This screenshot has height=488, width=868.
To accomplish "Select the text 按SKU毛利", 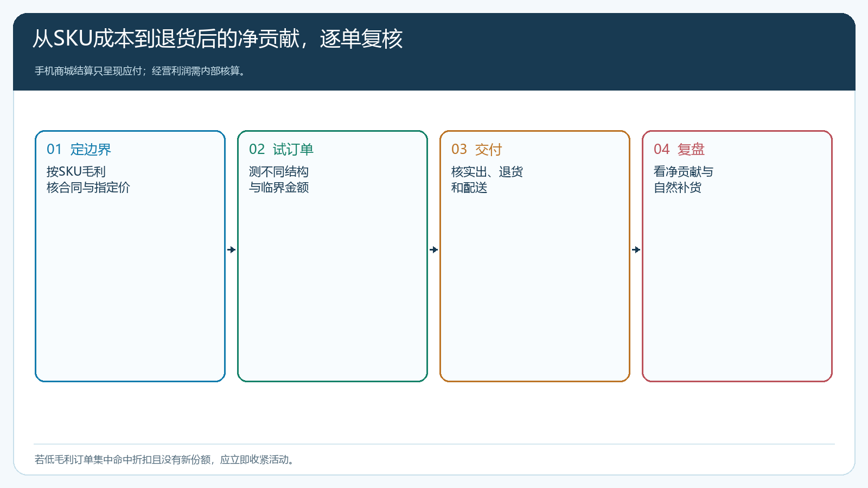I will pyautogui.click(x=76, y=171).
